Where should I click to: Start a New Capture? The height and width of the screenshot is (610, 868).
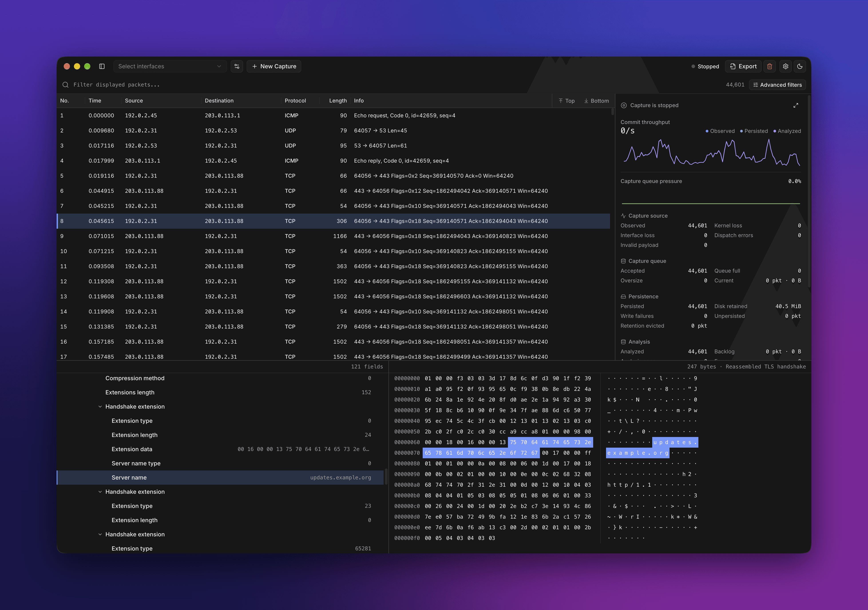(274, 66)
